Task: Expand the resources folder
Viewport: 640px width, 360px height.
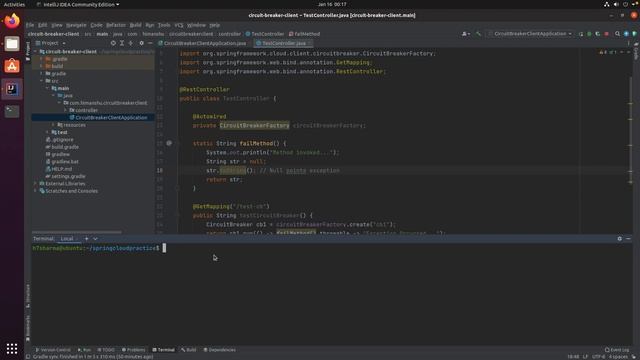Action: coord(53,125)
